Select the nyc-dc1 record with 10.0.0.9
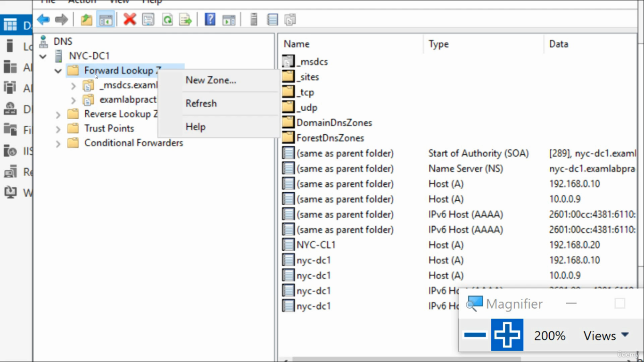The height and width of the screenshot is (362, 644). tap(314, 275)
